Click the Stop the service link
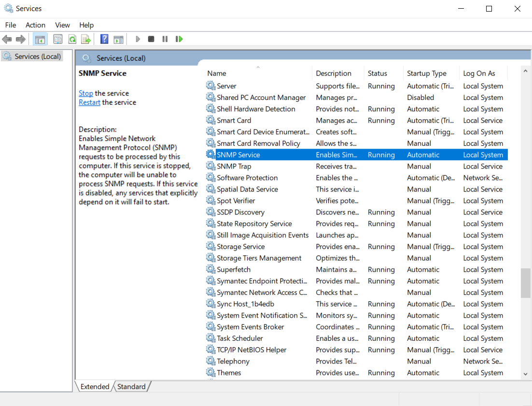The height and width of the screenshot is (406, 532). pos(86,93)
